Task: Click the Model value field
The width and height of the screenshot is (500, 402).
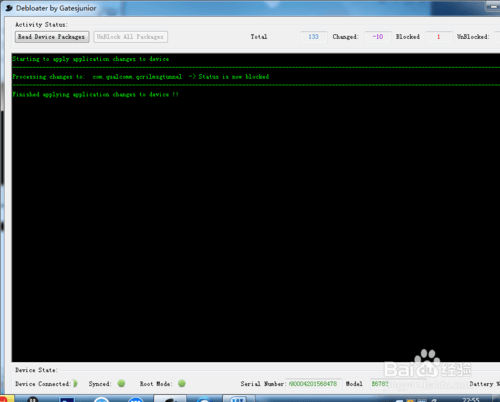Action: click(x=380, y=384)
